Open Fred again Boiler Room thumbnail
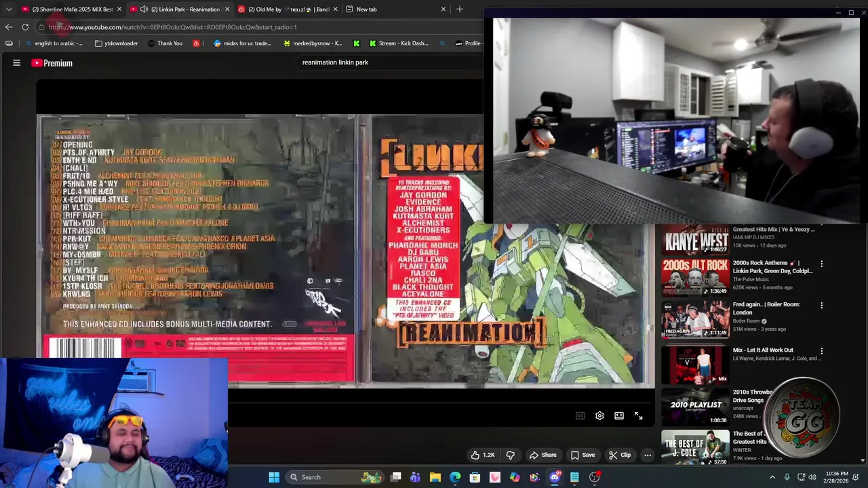 (695, 319)
